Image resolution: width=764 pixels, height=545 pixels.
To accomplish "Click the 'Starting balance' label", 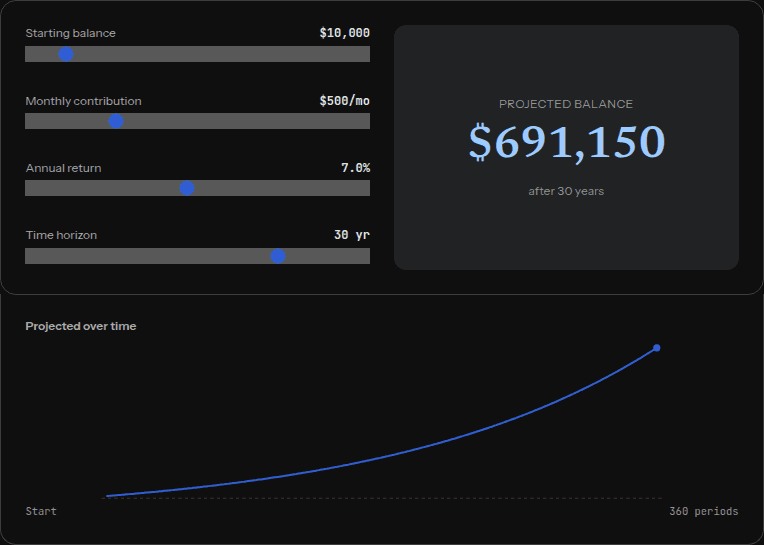I will pos(71,33).
